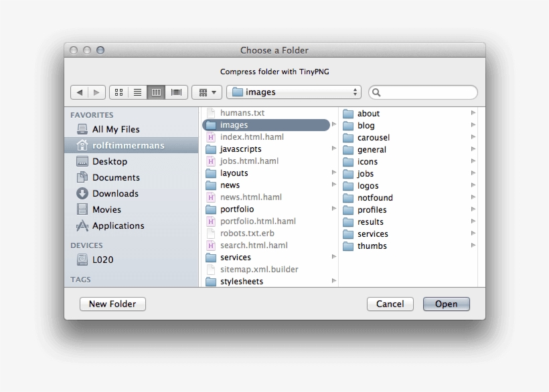
Task: Expand the thumbs folder arrow
Action: click(473, 245)
